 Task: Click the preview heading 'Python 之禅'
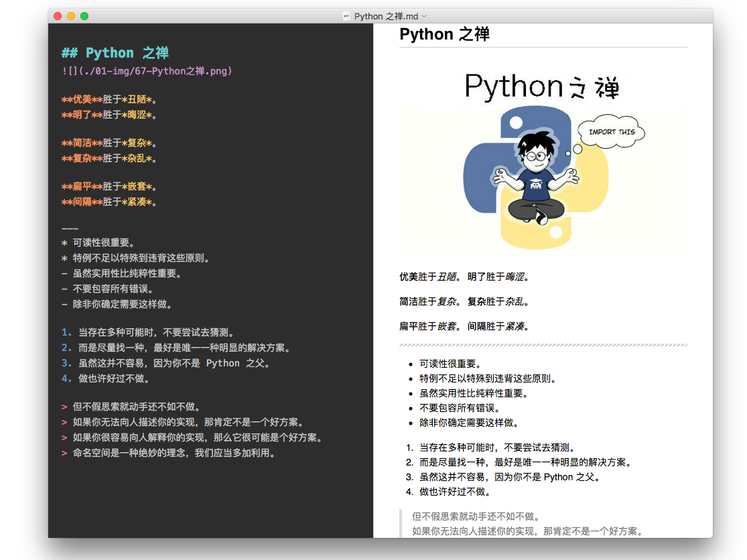coord(444,34)
